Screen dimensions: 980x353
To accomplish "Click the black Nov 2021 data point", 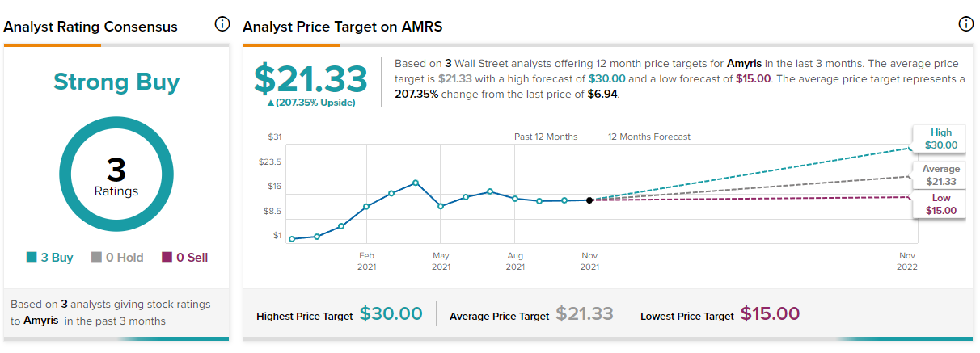I will pos(589,200).
